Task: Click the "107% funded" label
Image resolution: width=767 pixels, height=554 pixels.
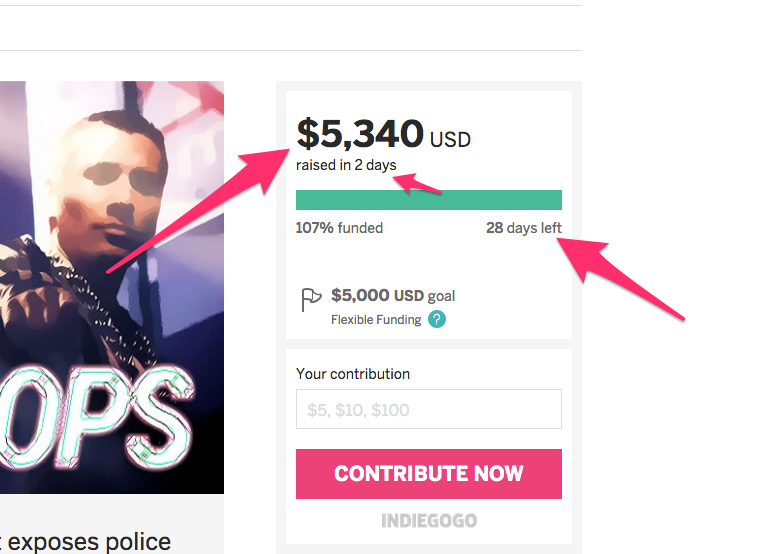Action: coord(339,228)
